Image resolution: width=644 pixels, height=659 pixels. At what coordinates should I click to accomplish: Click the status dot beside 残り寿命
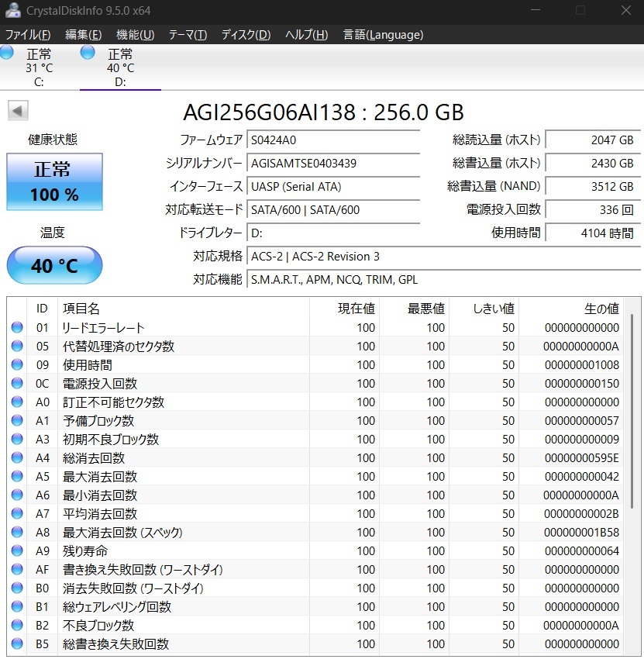[x=17, y=551]
